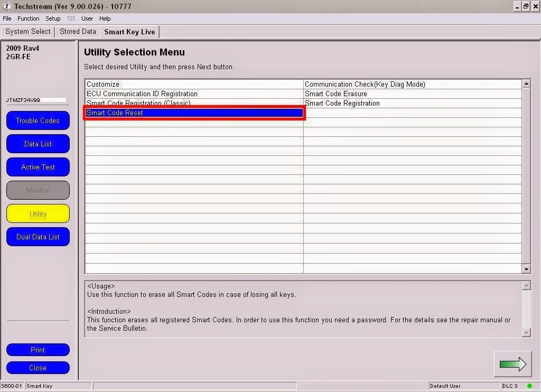Open the Dual Data List
Viewport: 541px width, 392px height.
click(x=38, y=237)
